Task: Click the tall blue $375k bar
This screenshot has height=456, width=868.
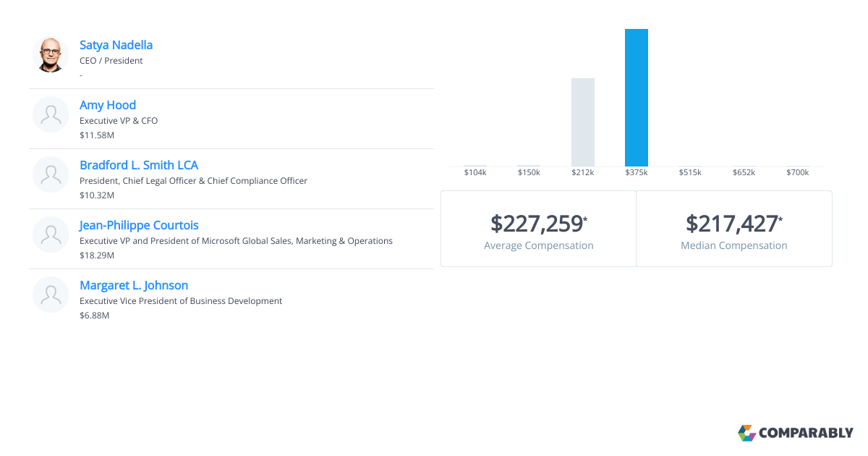Action: pos(637,98)
